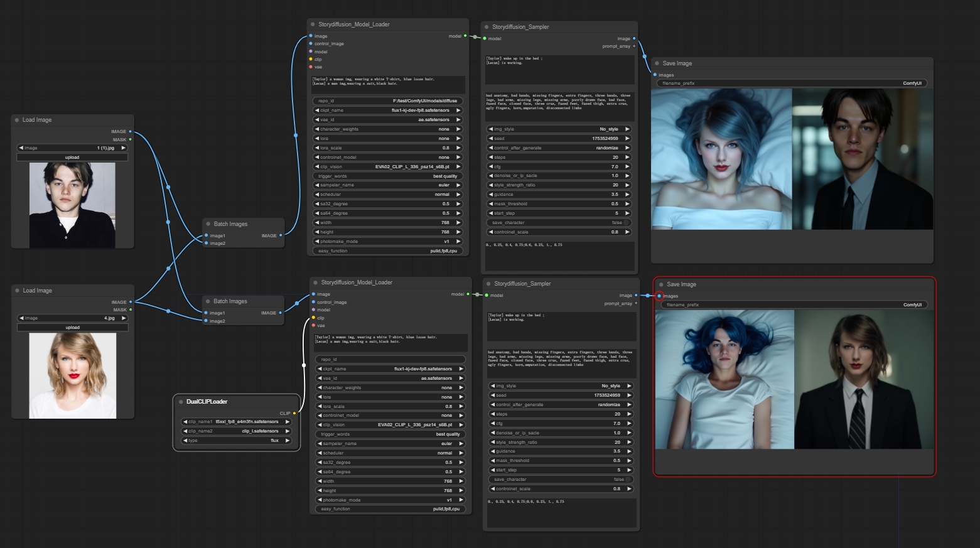The height and width of the screenshot is (548, 980).
Task: Increase height with right arrow in lower Model Loader
Action: click(x=461, y=490)
